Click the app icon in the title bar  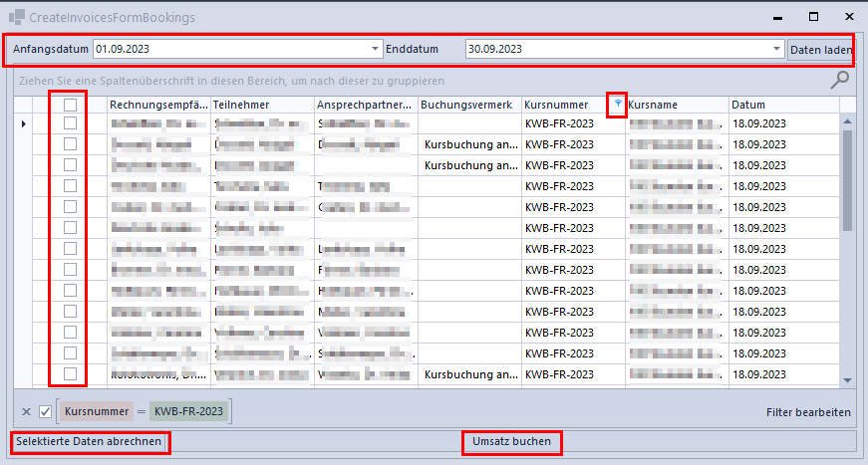[17, 17]
